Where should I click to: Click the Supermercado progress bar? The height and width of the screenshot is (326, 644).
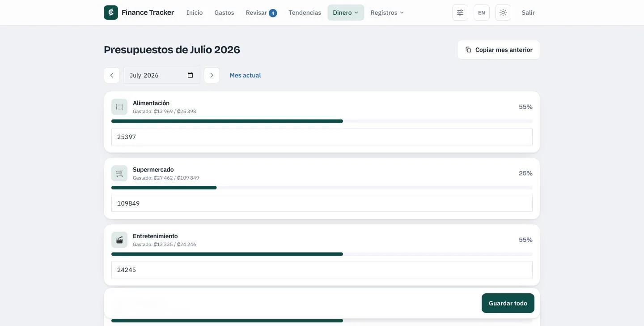point(322,188)
